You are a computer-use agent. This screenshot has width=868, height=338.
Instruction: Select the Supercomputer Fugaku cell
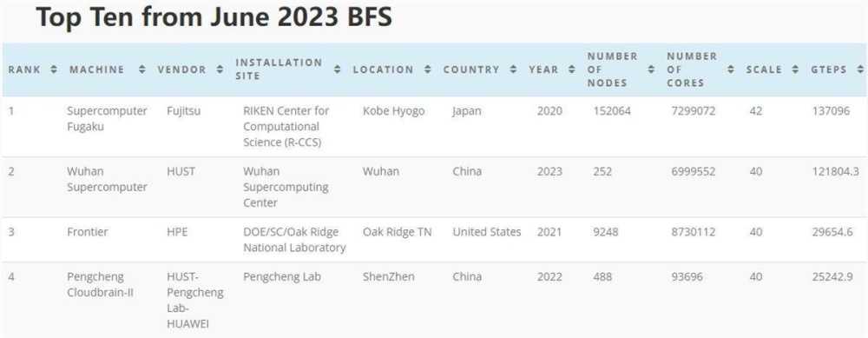point(107,118)
